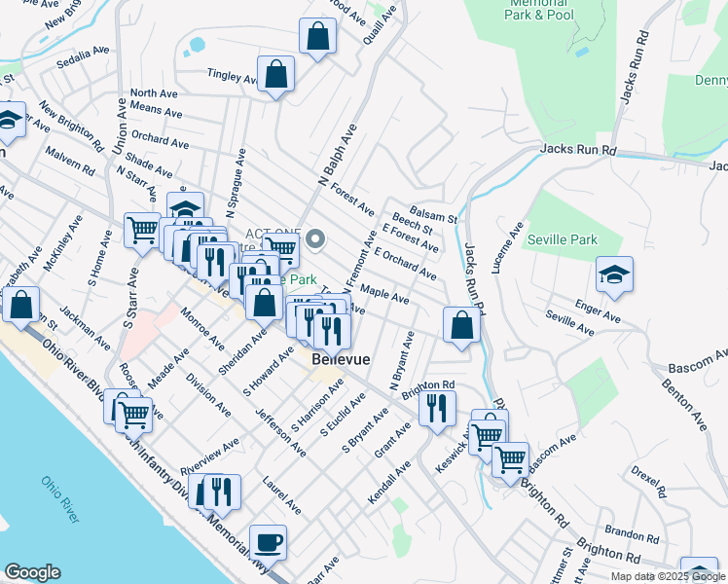728x584 pixels.
Task: Click the Sedalia Ave street label
Action: coord(83,57)
